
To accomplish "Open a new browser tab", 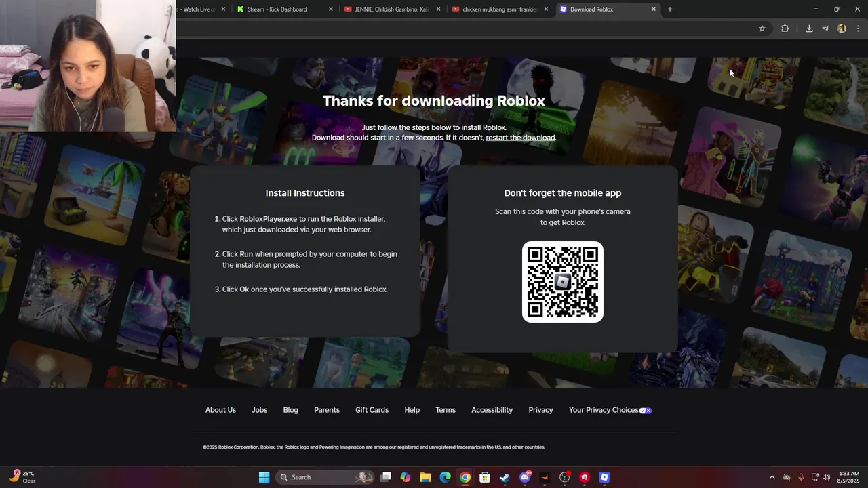I will point(670,9).
